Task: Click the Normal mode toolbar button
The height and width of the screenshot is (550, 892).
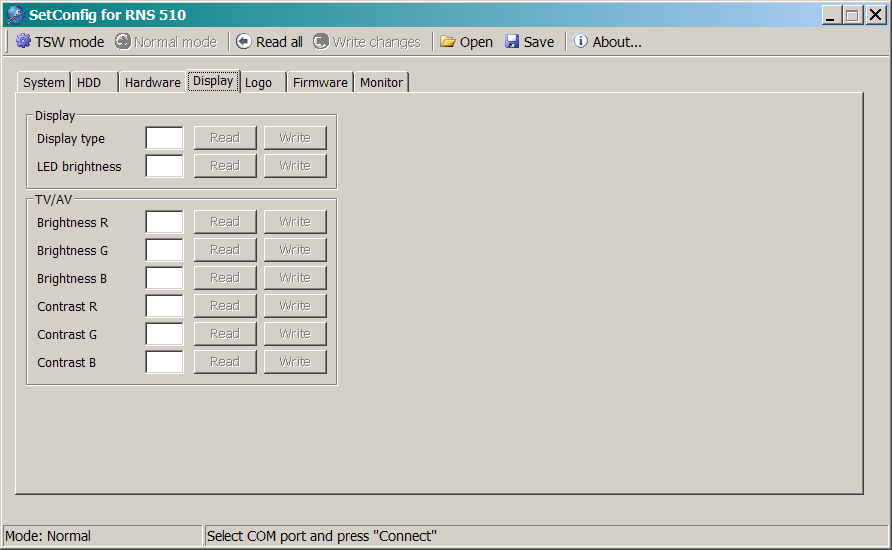Action: pyautogui.click(x=166, y=42)
